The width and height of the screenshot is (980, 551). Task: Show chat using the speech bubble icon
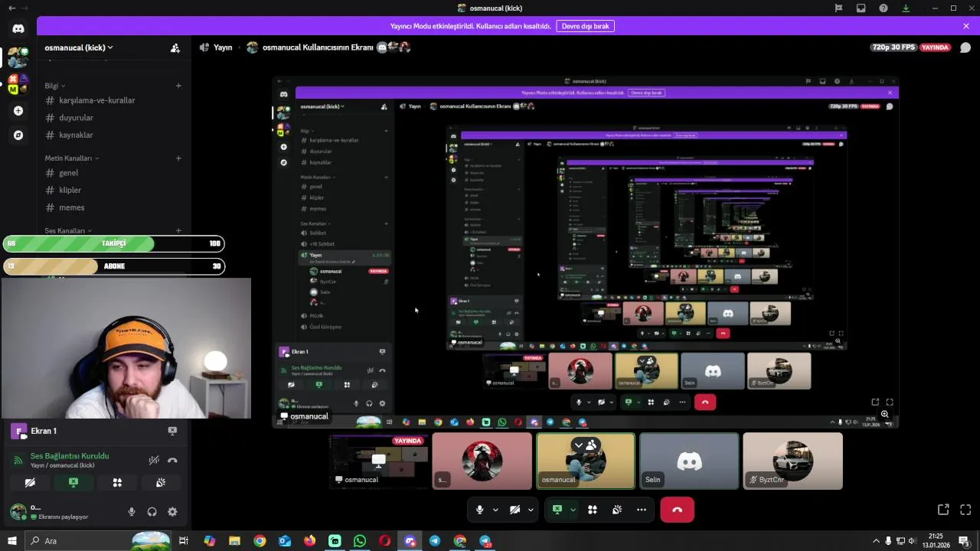coord(965,47)
